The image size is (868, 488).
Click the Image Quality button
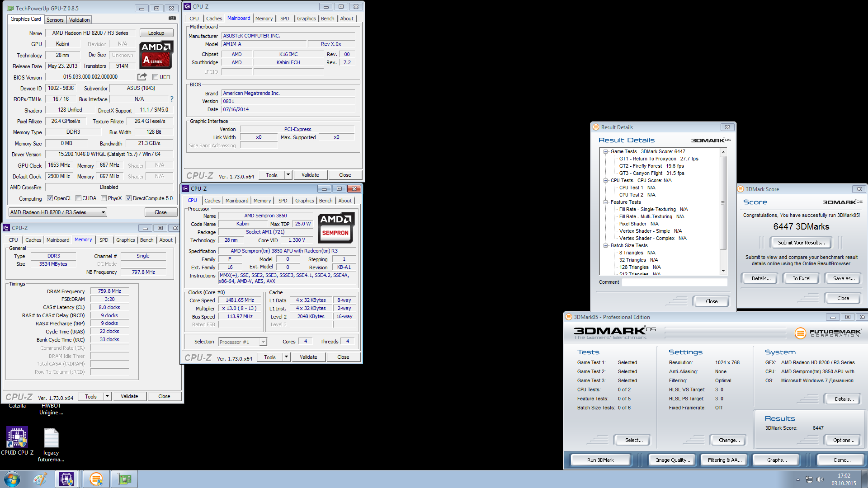coord(673,460)
